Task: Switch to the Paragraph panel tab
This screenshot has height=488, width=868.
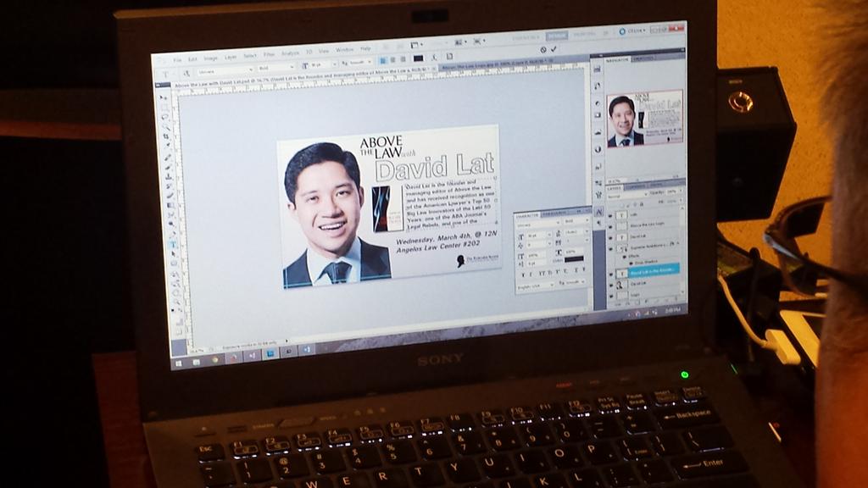Action: point(554,213)
